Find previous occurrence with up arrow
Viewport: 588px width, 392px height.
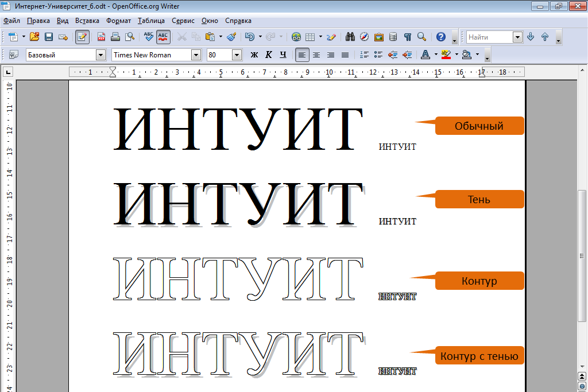[x=545, y=37]
